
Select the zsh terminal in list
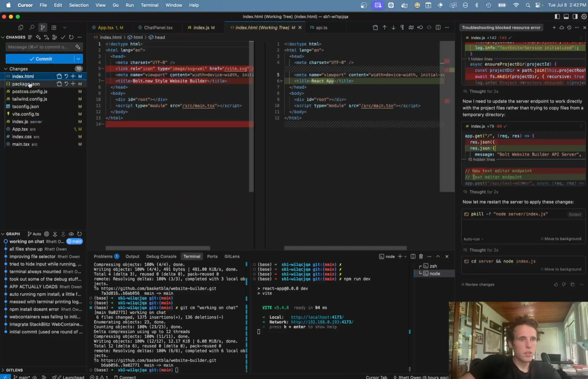(x=434, y=266)
